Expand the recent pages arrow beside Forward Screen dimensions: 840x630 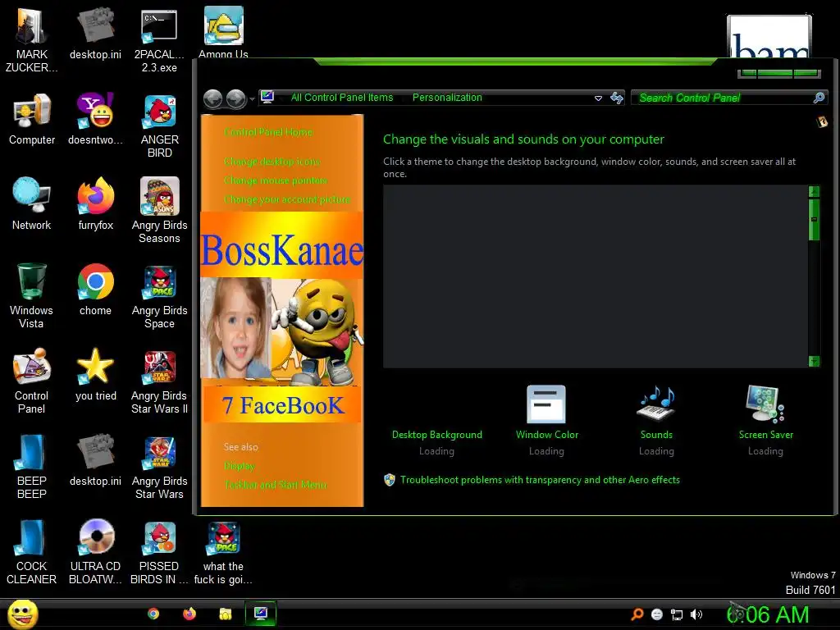(x=252, y=98)
